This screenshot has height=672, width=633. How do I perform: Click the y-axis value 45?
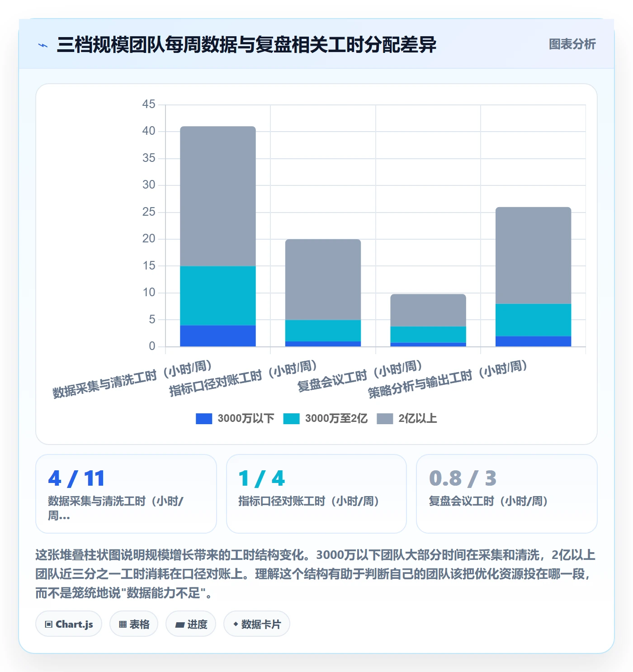(x=149, y=104)
